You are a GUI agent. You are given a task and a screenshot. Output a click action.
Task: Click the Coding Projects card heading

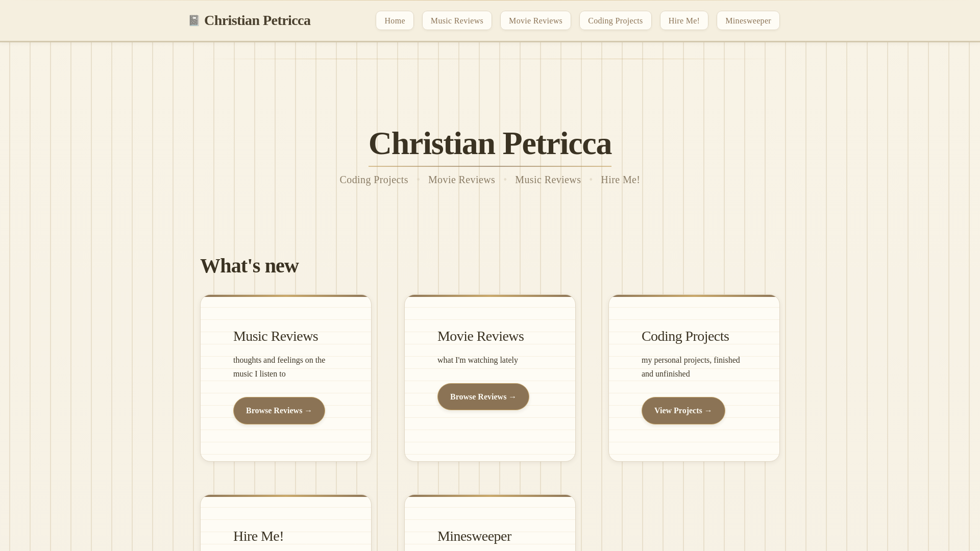point(685,336)
